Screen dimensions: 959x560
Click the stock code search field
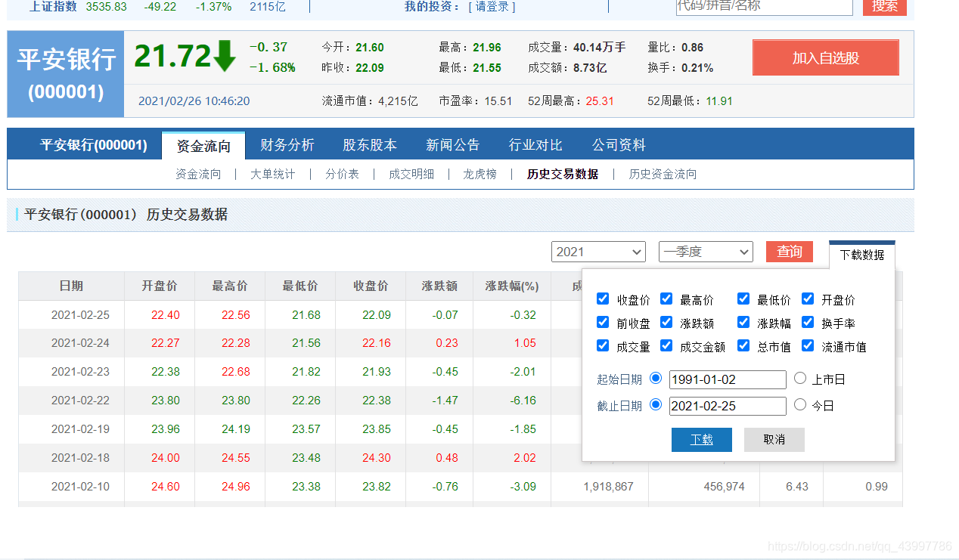[764, 6]
